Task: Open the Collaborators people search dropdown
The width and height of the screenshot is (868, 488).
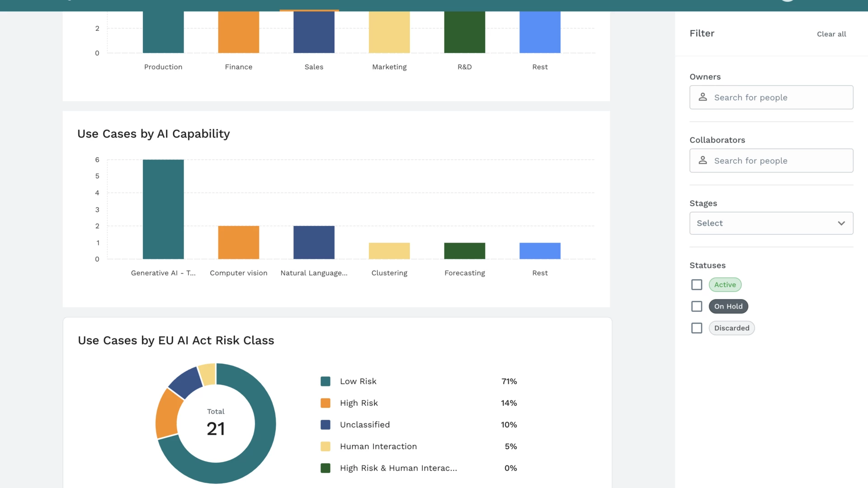Action: click(x=771, y=160)
